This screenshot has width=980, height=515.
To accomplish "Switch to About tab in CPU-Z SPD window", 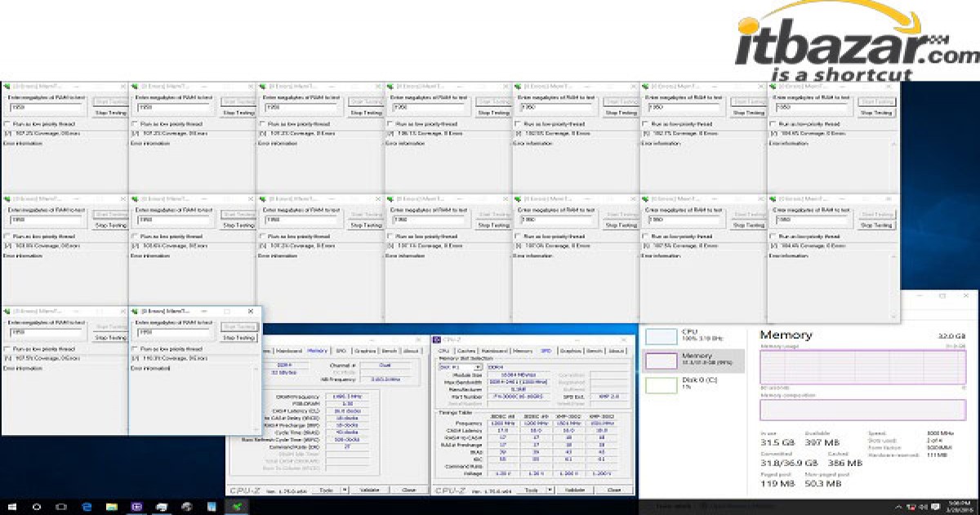I will point(617,351).
